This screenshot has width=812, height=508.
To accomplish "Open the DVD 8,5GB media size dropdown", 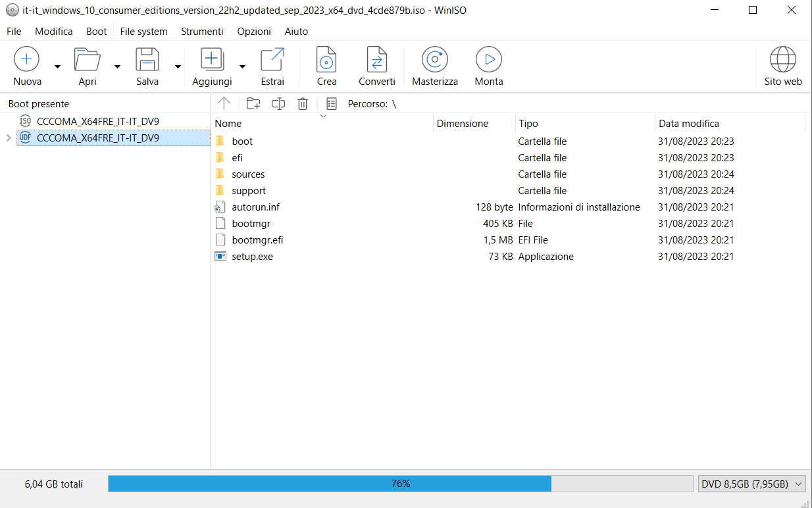I will (x=752, y=484).
